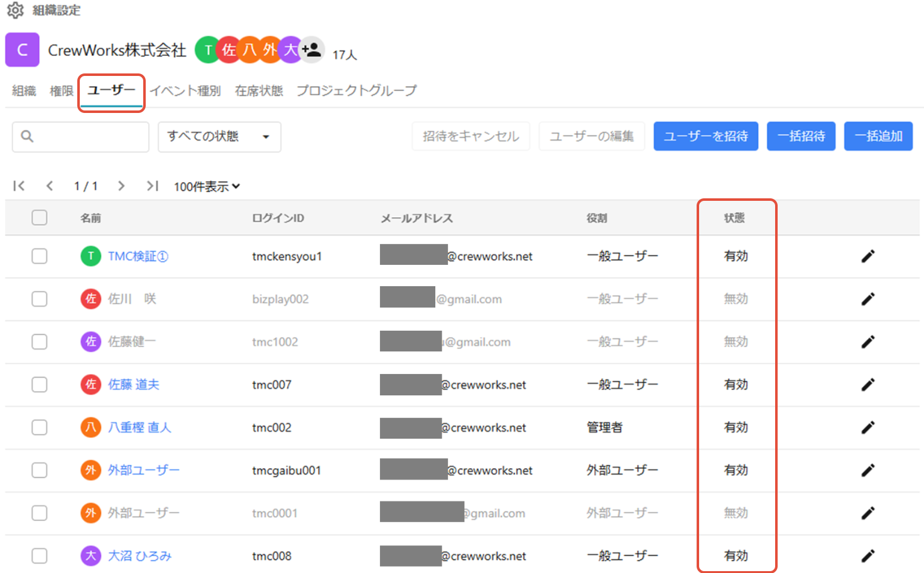Edit 佐川 咲 with pencil icon
Image resolution: width=924 pixels, height=573 pixels.
coord(868,299)
